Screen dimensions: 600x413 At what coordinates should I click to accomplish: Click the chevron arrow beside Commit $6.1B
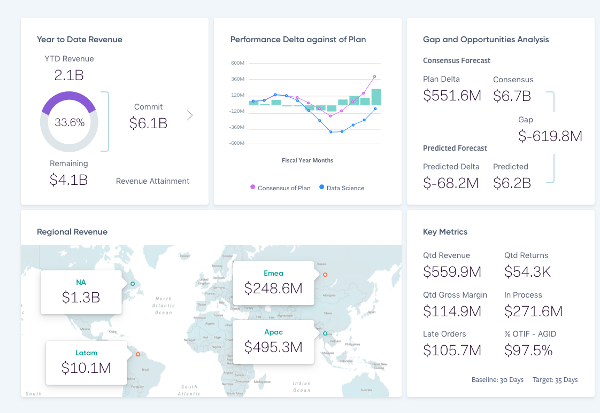(x=191, y=115)
